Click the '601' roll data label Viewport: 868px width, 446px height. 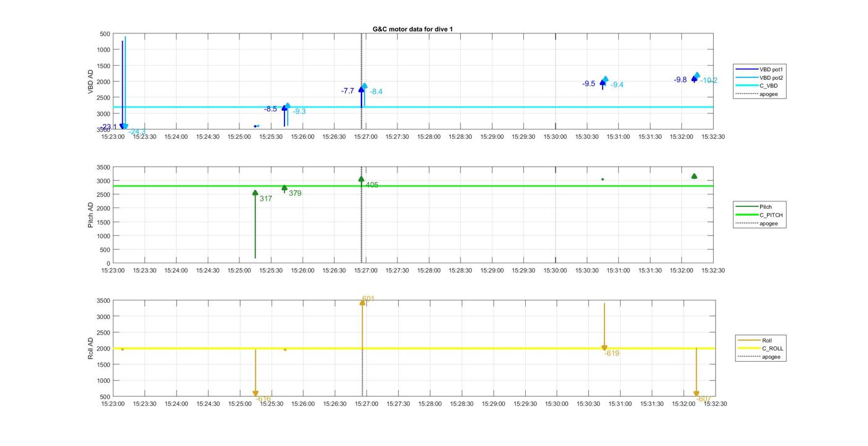pos(368,299)
